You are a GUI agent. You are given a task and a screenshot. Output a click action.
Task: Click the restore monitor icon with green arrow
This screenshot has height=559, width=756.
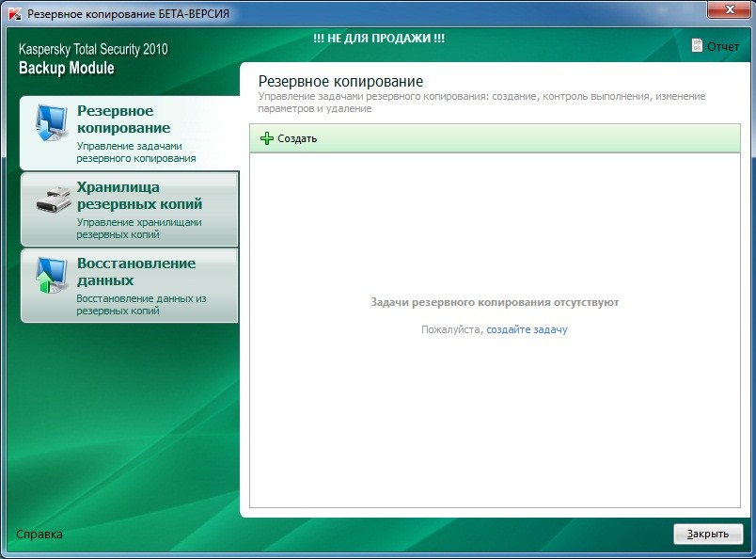tap(51, 275)
